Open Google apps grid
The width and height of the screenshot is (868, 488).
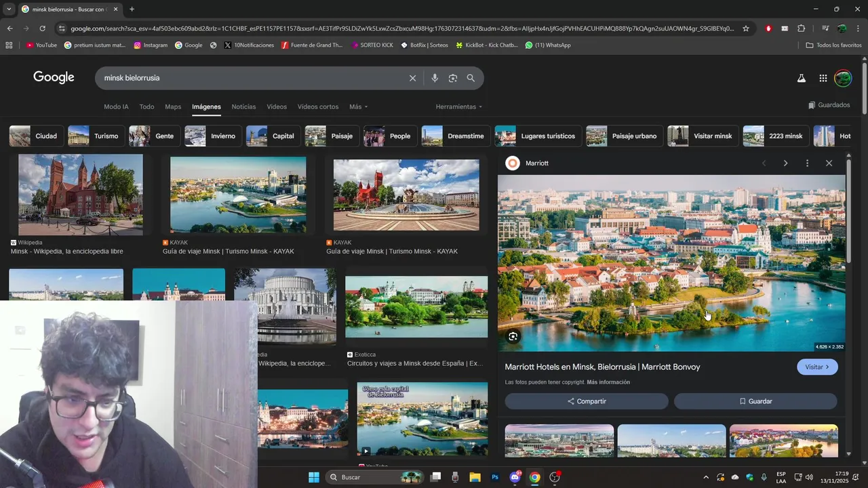click(x=823, y=78)
